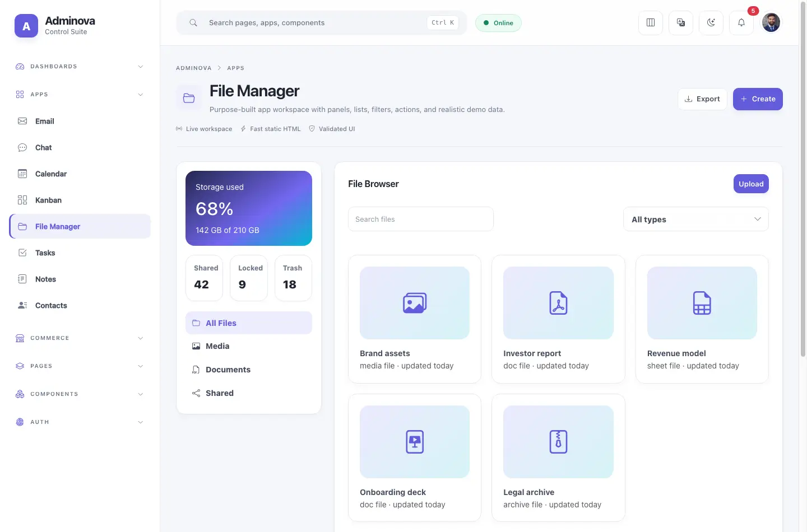Open Email in the sidebar

(80, 121)
